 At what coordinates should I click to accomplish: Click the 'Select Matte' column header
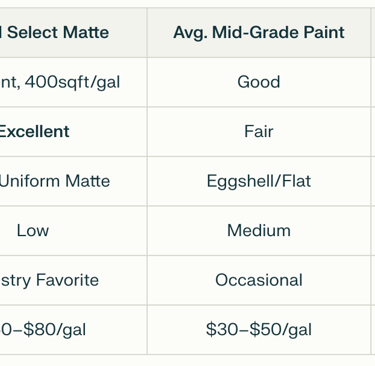(x=73, y=33)
